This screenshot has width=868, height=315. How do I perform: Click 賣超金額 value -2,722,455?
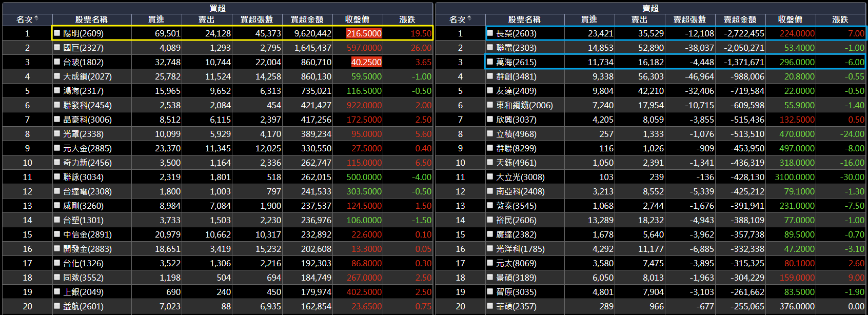pos(744,33)
